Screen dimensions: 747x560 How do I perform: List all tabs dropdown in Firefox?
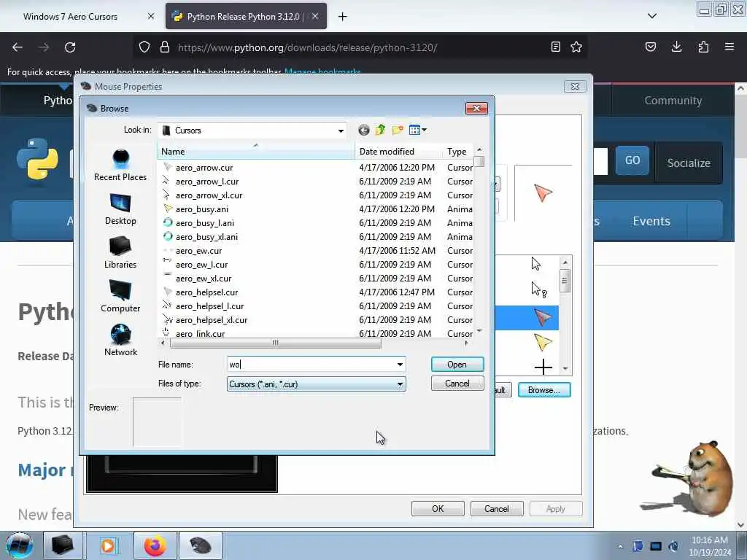(652, 16)
